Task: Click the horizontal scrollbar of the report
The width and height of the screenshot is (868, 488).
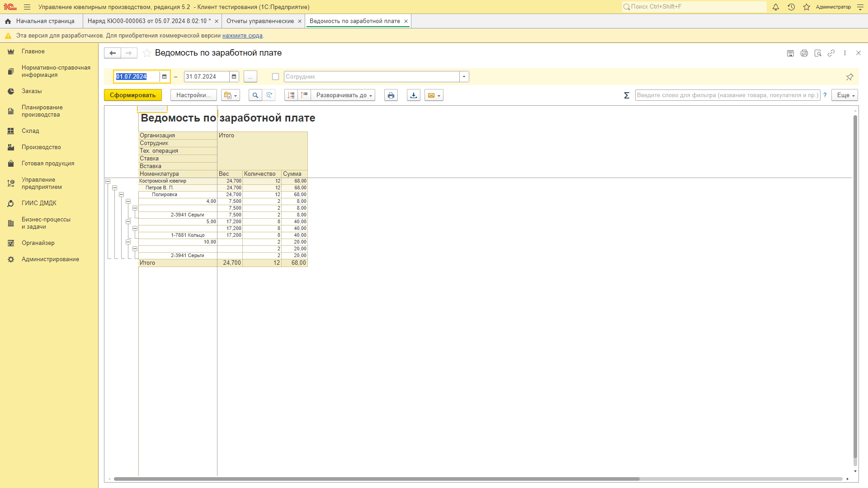Action: (377, 479)
